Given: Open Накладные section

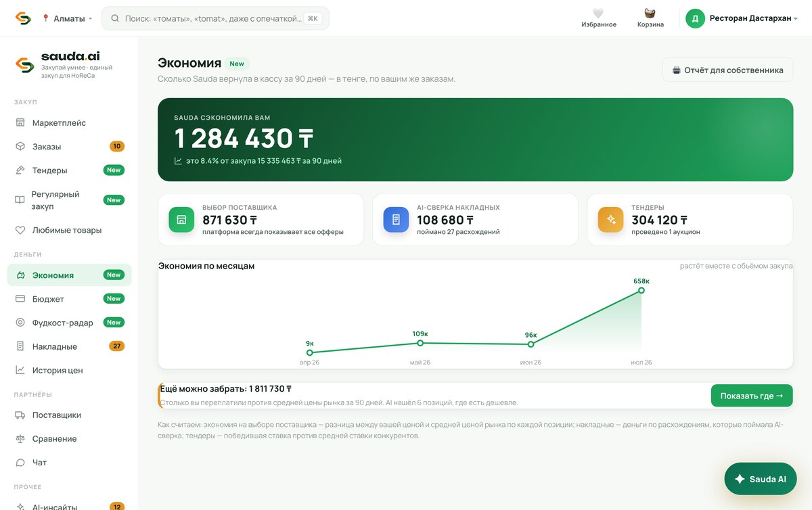Looking at the screenshot, I should [69, 346].
